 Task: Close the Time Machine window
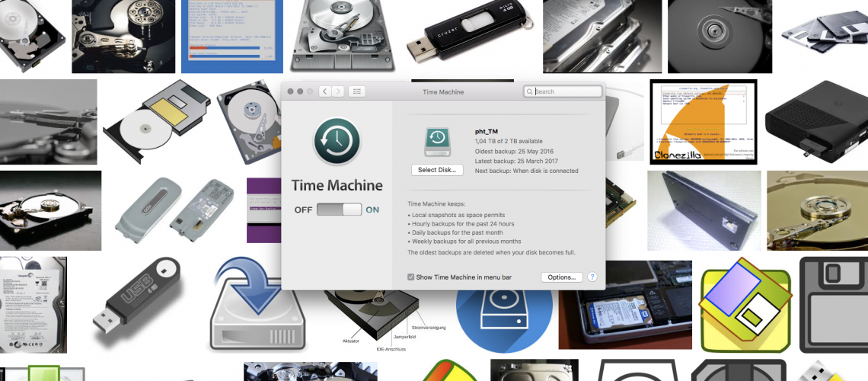click(290, 91)
